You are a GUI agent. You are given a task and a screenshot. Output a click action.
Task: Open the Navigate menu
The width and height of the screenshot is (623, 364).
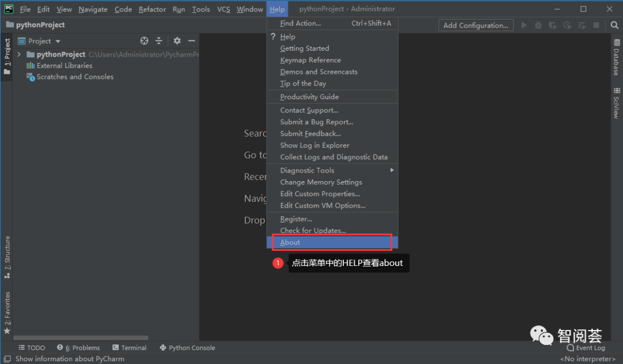pos(93,9)
